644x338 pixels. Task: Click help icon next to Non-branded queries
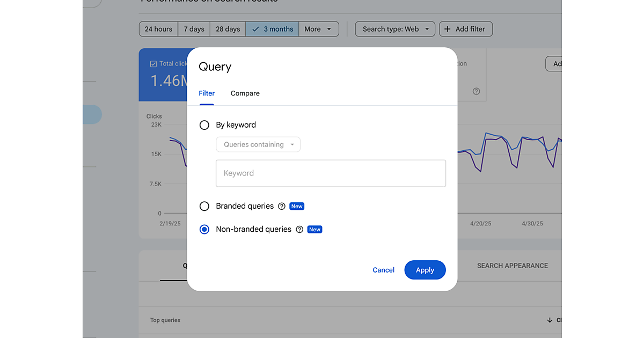point(299,230)
